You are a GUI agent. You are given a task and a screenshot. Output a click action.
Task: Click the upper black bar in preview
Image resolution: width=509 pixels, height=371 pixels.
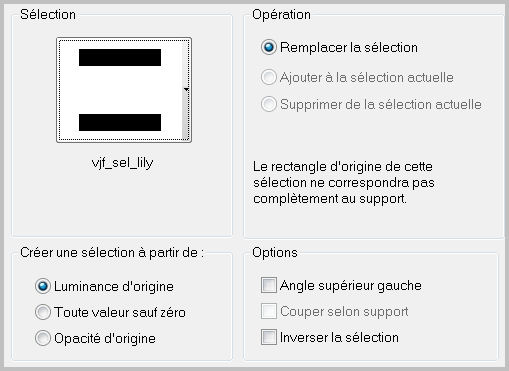point(120,57)
